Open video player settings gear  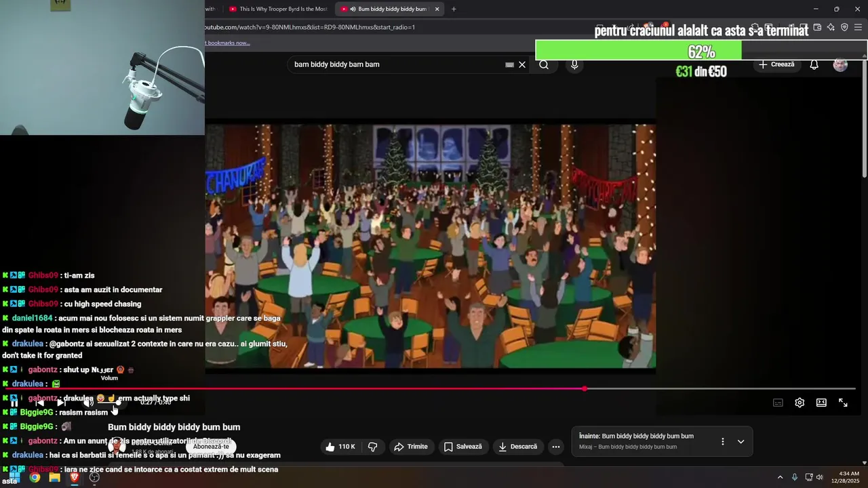[800, 403]
